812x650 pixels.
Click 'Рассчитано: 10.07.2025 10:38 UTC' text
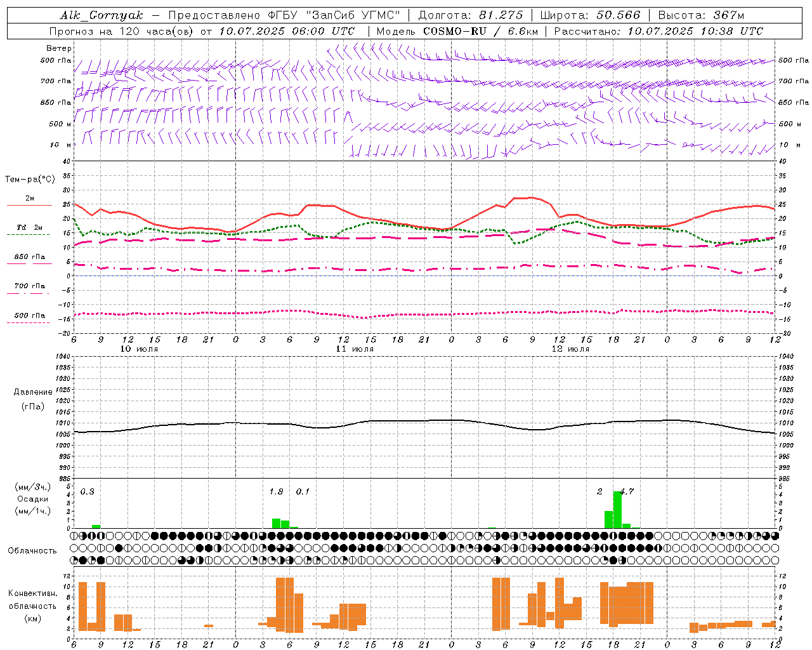pyautogui.click(x=658, y=31)
